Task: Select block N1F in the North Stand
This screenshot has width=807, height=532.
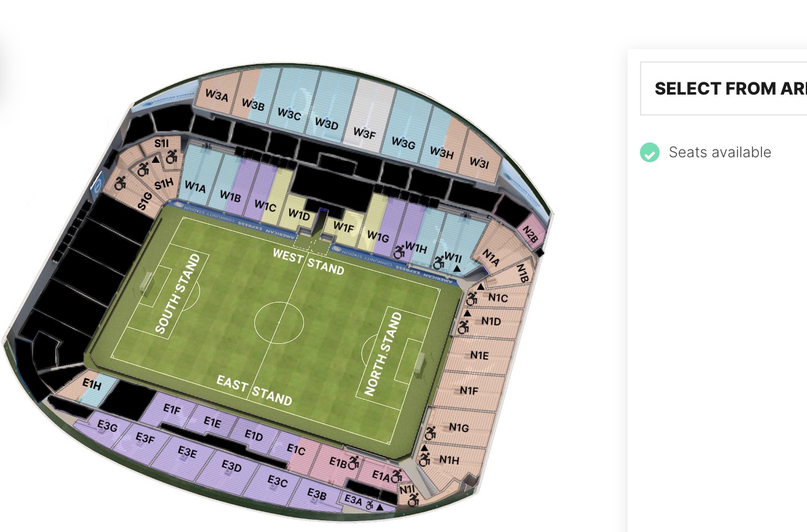Action: (x=470, y=391)
